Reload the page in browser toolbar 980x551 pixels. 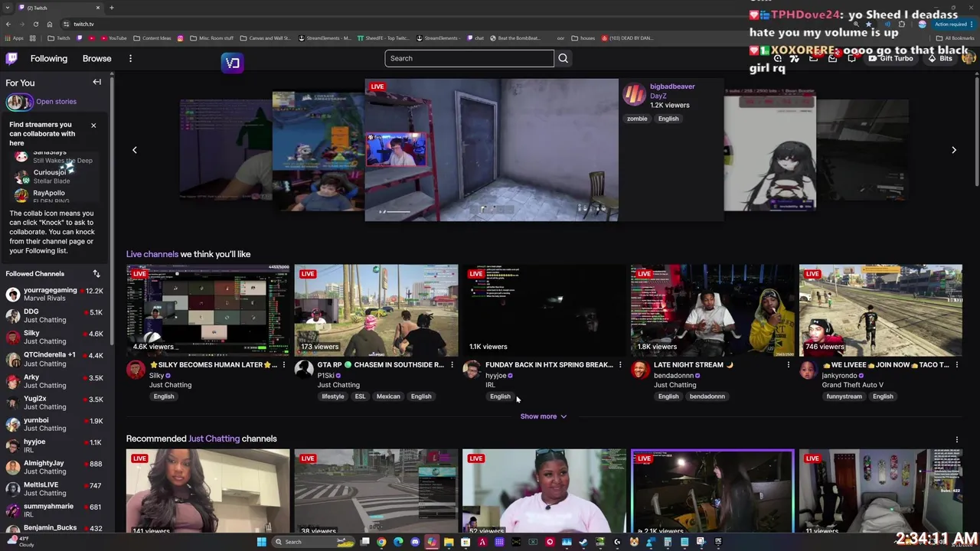pyautogui.click(x=35, y=24)
